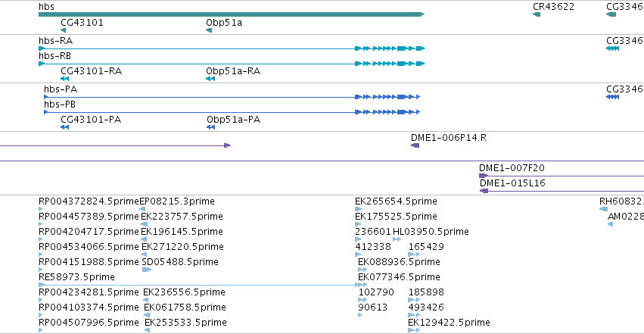Select the 236601 EST label
This screenshot has height=334, width=644.
[373, 232]
